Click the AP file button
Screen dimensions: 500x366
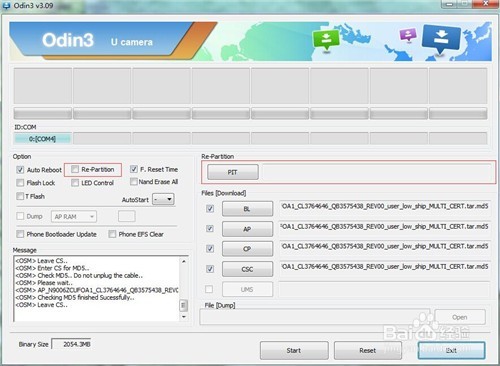(x=247, y=229)
